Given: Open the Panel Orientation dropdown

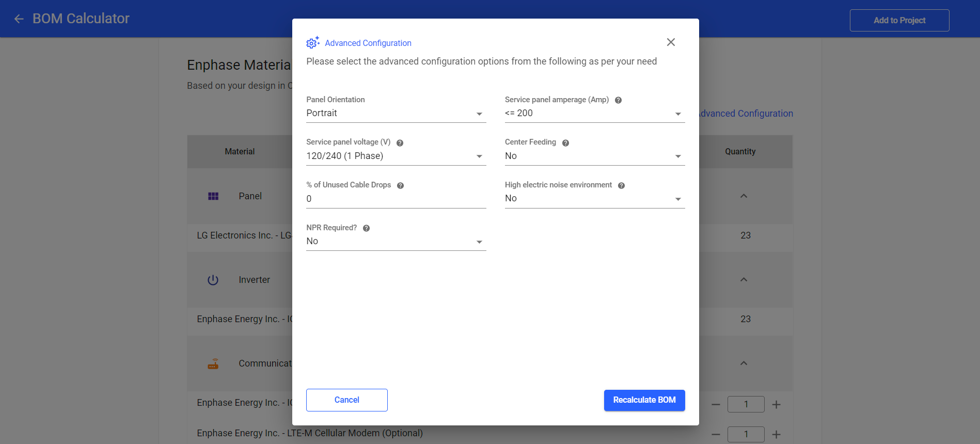Looking at the screenshot, I should pyautogui.click(x=396, y=114).
